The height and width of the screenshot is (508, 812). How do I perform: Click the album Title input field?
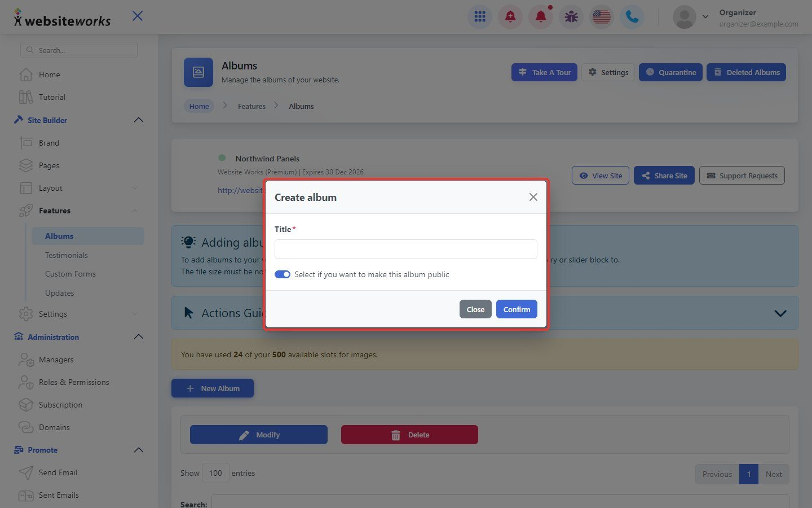[x=406, y=249]
